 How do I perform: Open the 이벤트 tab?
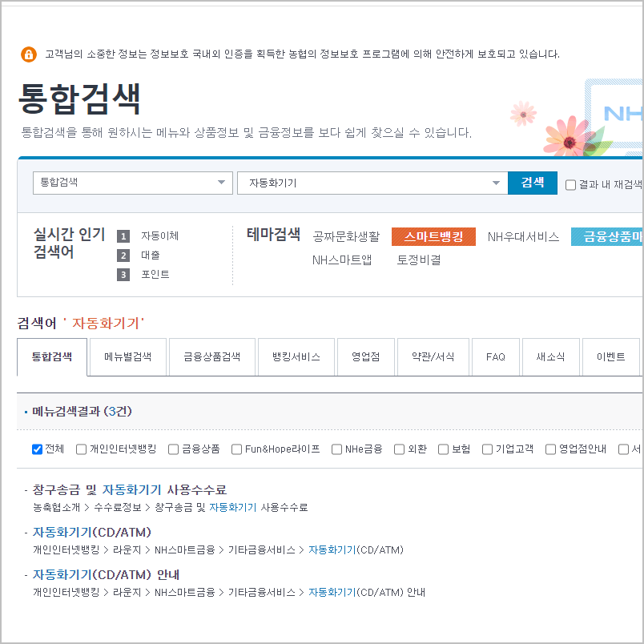[610, 357]
